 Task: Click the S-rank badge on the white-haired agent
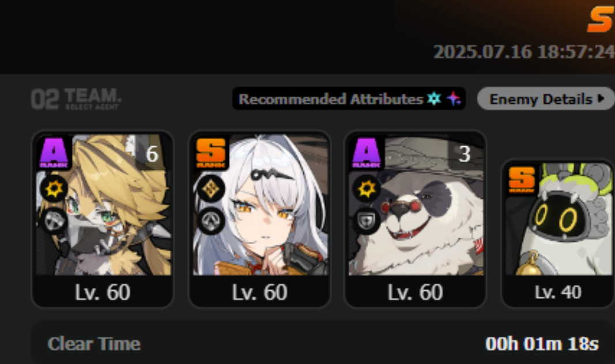click(x=210, y=153)
